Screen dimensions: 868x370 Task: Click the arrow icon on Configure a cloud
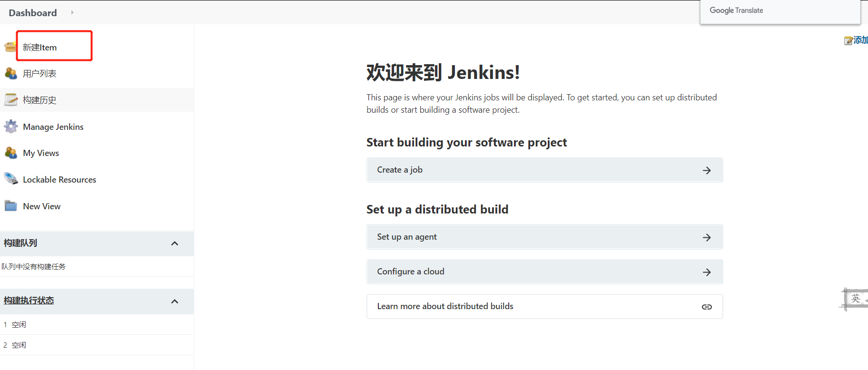pos(707,272)
